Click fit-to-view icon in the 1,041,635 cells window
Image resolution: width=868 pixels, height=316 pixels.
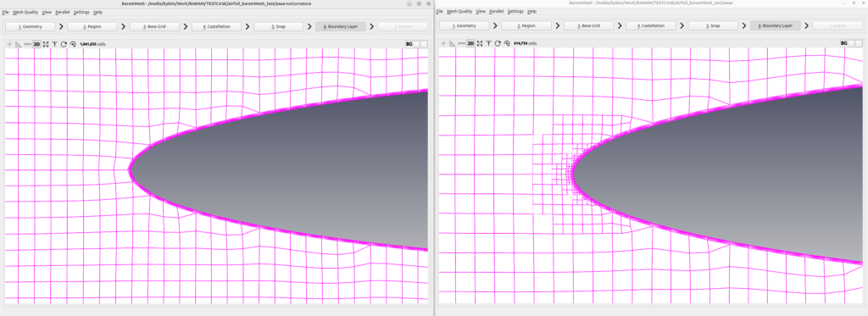[x=46, y=44]
